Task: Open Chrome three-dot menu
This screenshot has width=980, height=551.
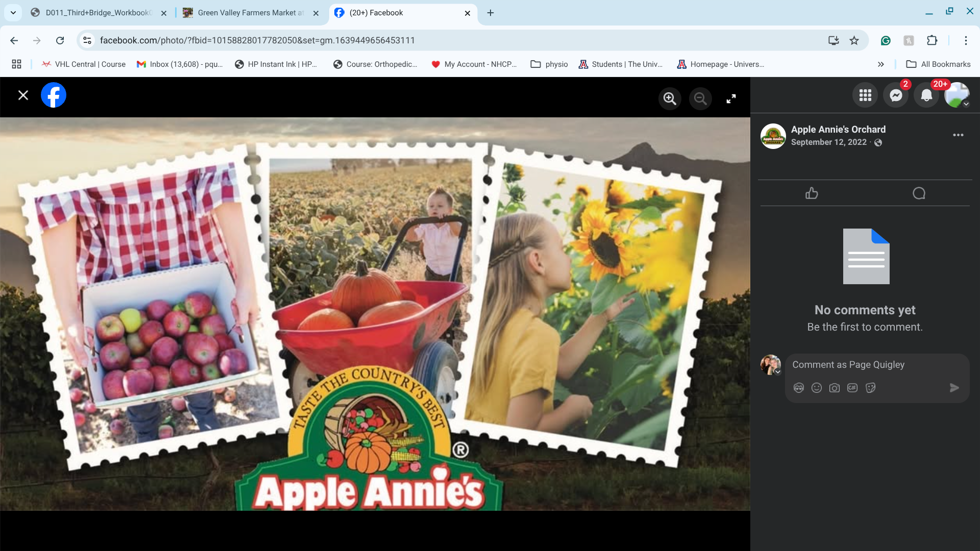Action: click(966, 40)
